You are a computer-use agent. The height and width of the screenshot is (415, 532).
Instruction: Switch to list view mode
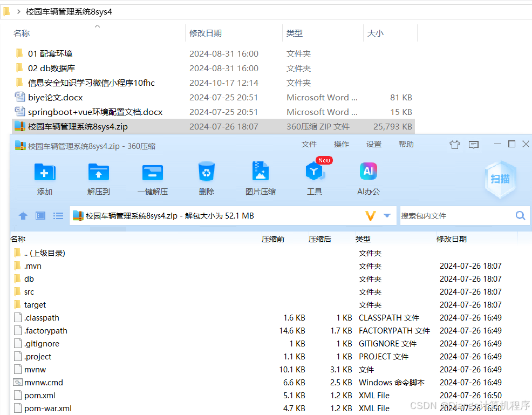click(x=58, y=215)
